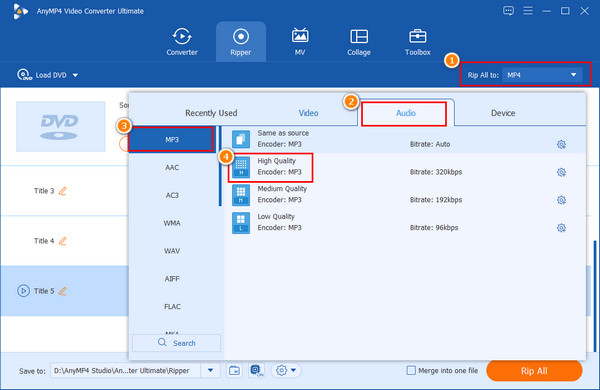Viewport: 600px width, 390px height.
Task: Click the Medium Quality preset icon
Action: (x=241, y=195)
